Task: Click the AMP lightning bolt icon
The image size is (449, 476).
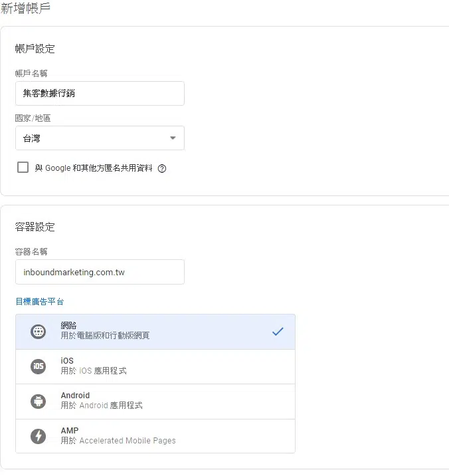Action: pyautogui.click(x=39, y=436)
